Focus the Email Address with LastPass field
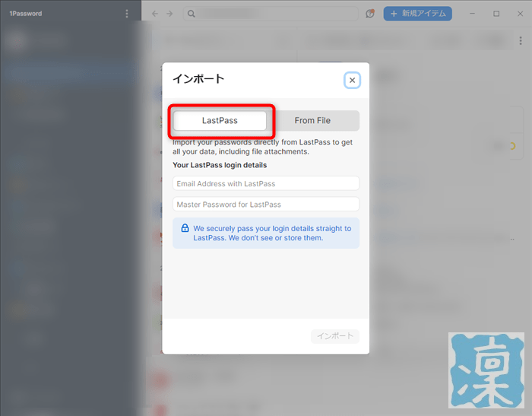The height and width of the screenshot is (416, 532). click(266, 183)
